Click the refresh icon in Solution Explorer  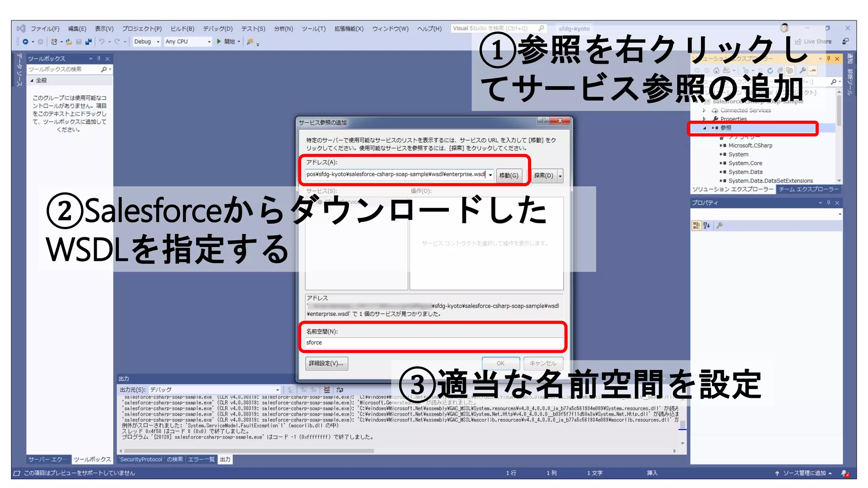tap(770, 70)
